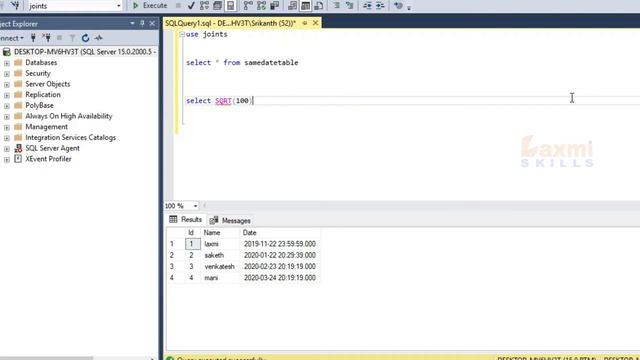The image size is (640, 360).
Task: Toggle Object Explorer auto-hide pin
Action: (x=142, y=23)
